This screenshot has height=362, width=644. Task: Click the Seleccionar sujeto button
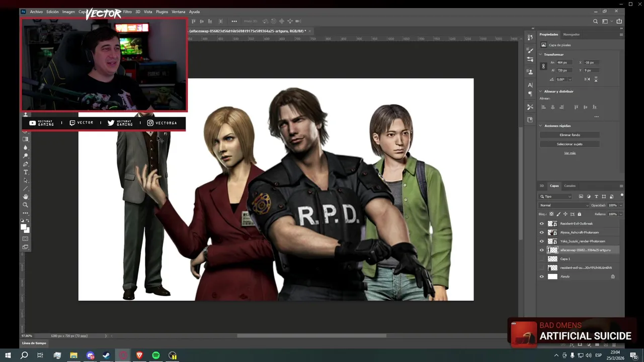point(570,144)
